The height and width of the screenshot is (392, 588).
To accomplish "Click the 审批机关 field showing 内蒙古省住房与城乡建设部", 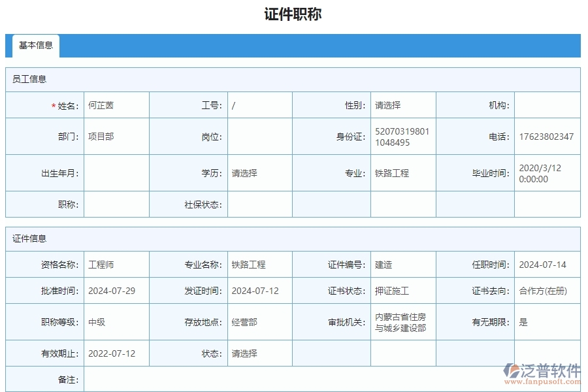I will [x=400, y=322].
